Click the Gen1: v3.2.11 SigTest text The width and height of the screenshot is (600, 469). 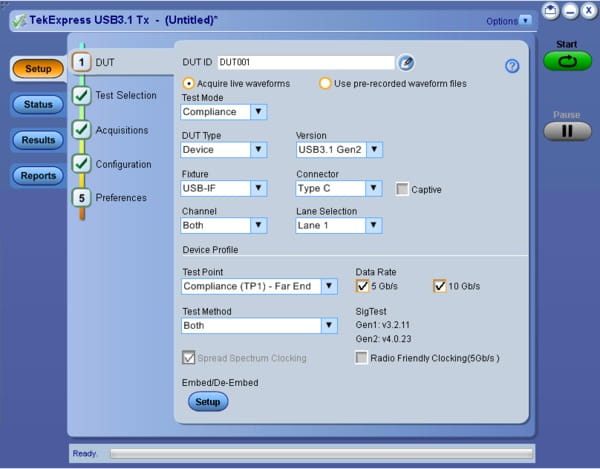click(x=383, y=325)
